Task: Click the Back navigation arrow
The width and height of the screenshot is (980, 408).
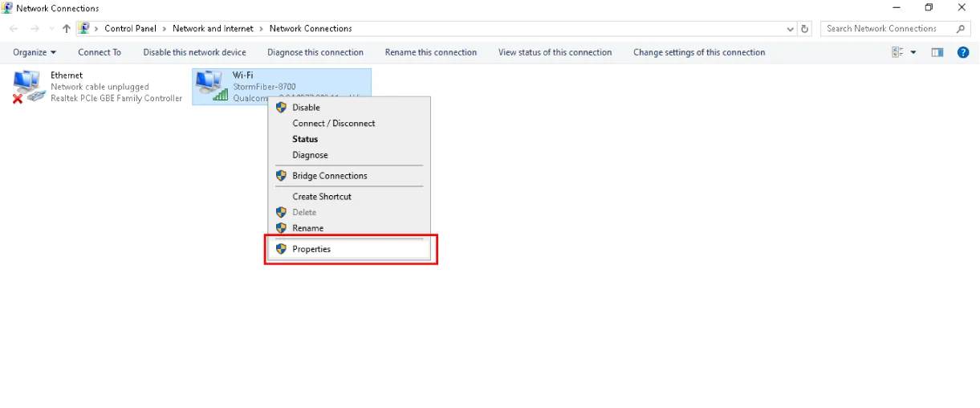Action: [x=14, y=28]
